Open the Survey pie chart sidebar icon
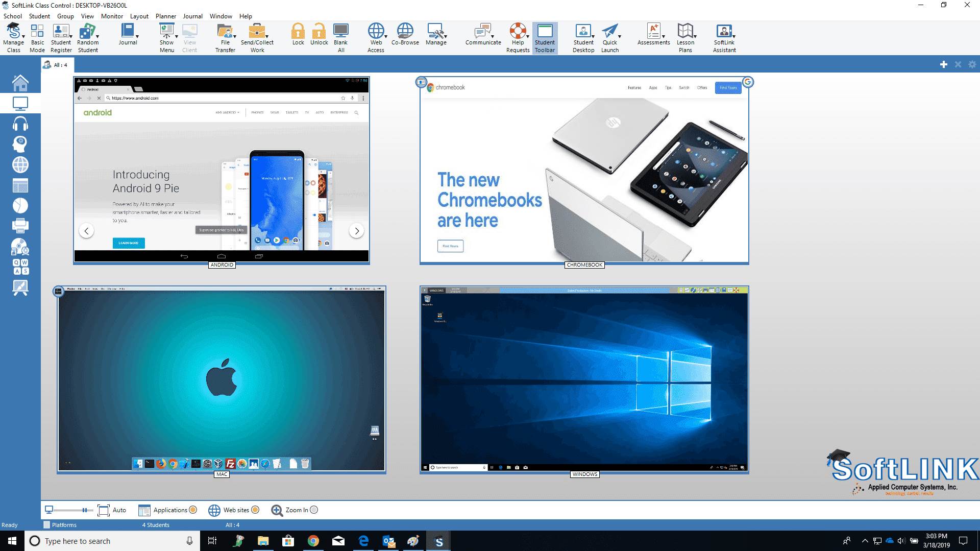Image resolution: width=980 pixels, height=551 pixels. 20,206
